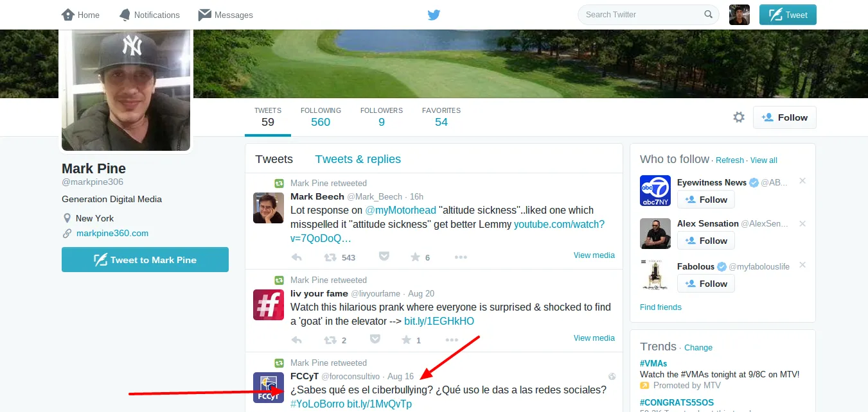Open the account avatar menu

pos(740,15)
